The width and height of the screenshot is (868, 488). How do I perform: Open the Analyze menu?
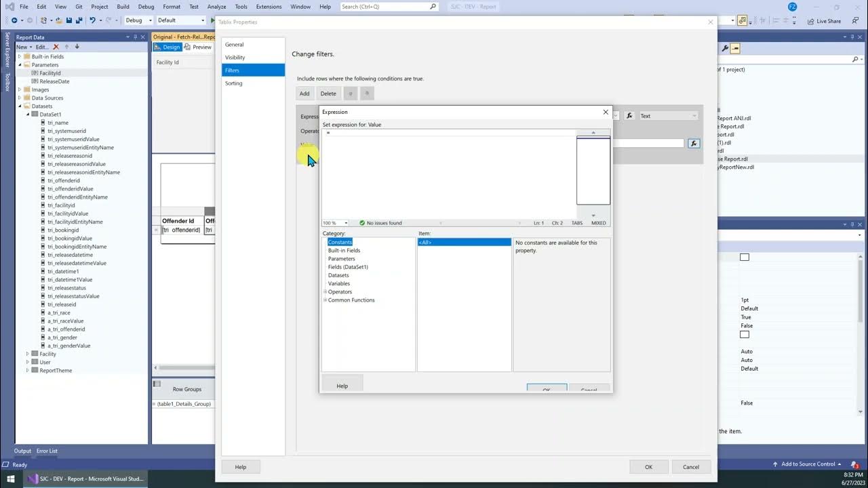[x=216, y=7]
